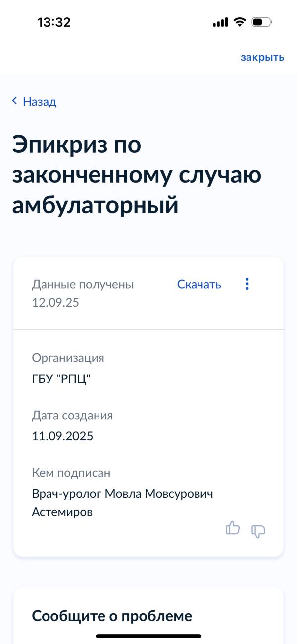The width and height of the screenshot is (297, 644).
Task: Select the organization name ГБУ "РПЦ"
Action: click(61, 379)
